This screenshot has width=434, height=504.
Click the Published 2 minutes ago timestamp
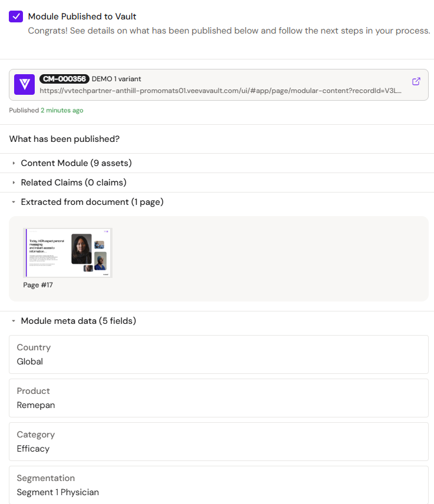click(x=46, y=110)
